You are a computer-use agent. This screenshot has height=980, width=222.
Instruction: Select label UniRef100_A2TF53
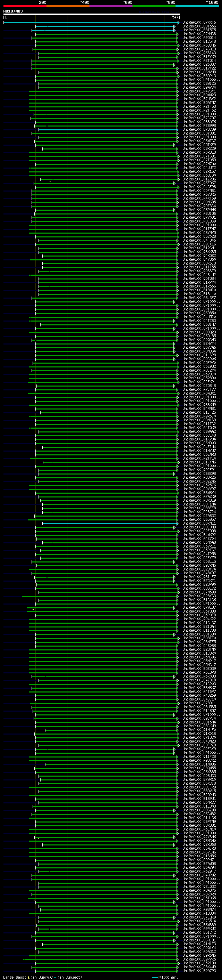click(x=199, y=106)
